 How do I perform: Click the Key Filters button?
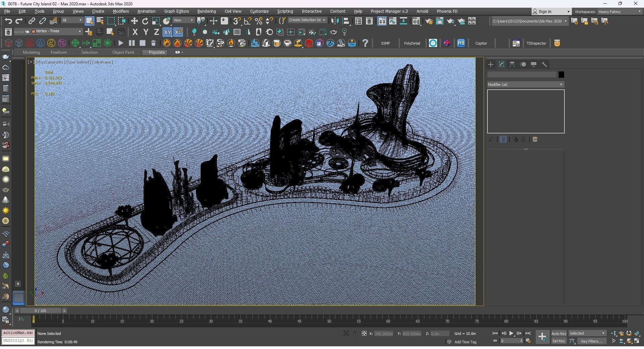pyautogui.click(x=591, y=341)
